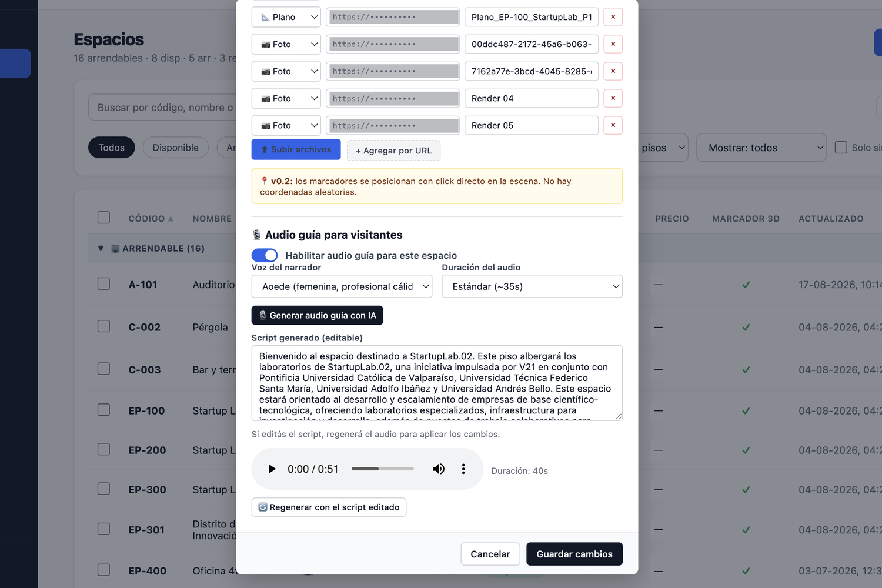Screen dimensions: 882x588
Task: Open the pisos filter dropdown
Action: [x=663, y=148]
